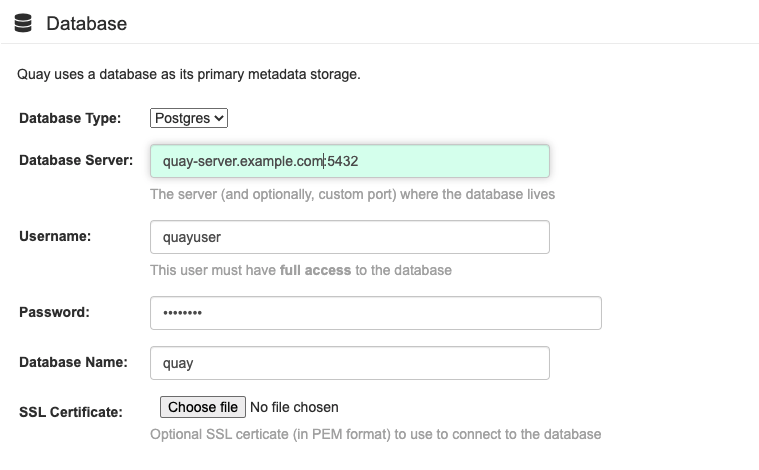The image size is (759, 470).
Task: Click the 'Quay uses a database' description
Action: point(188,75)
